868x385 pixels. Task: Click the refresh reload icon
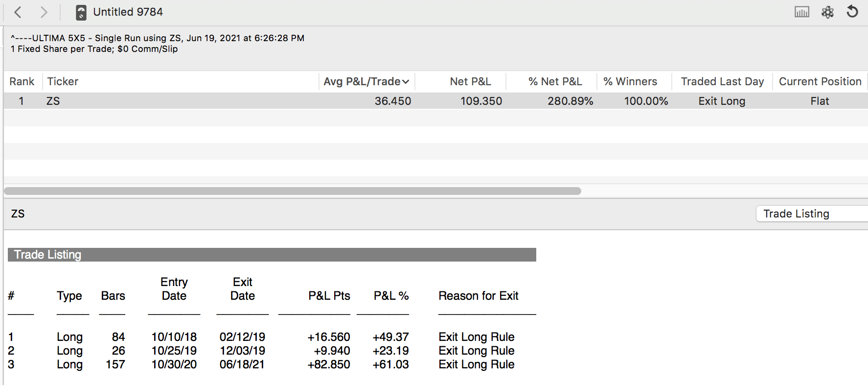(x=852, y=12)
